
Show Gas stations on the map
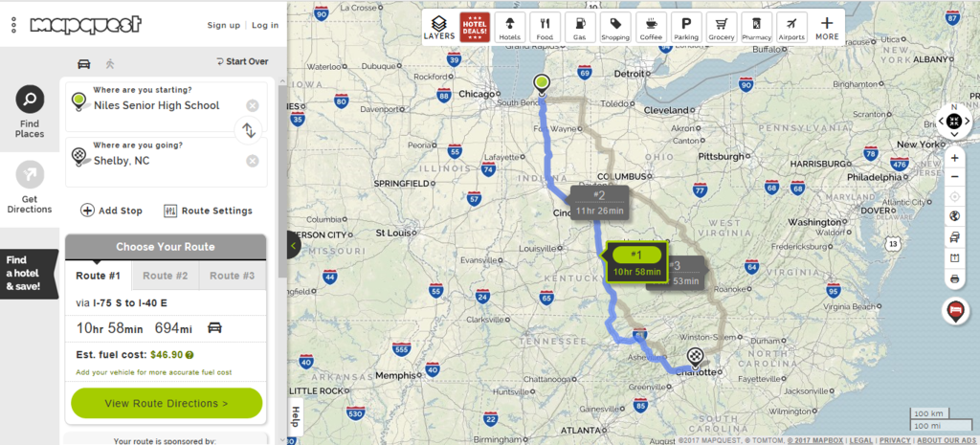(580, 27)
